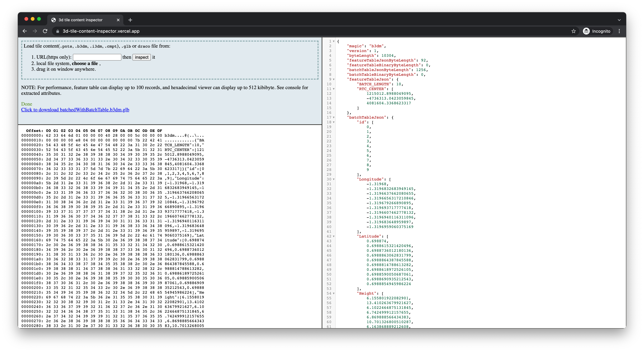Reload the page with refresh icon
This screenshot has height=352, width=644.
pyautogui.click(x=45, y=31)
